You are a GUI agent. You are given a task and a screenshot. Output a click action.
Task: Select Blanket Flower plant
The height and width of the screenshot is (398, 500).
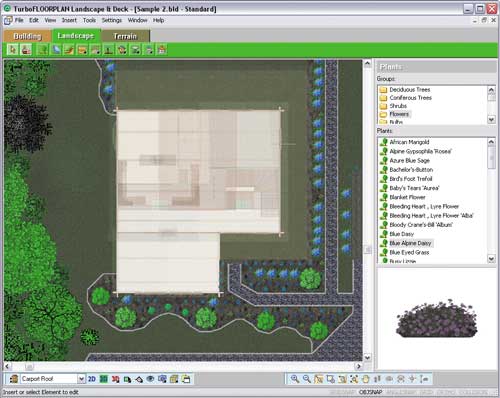pyautogui.click(x=407, y=197)
